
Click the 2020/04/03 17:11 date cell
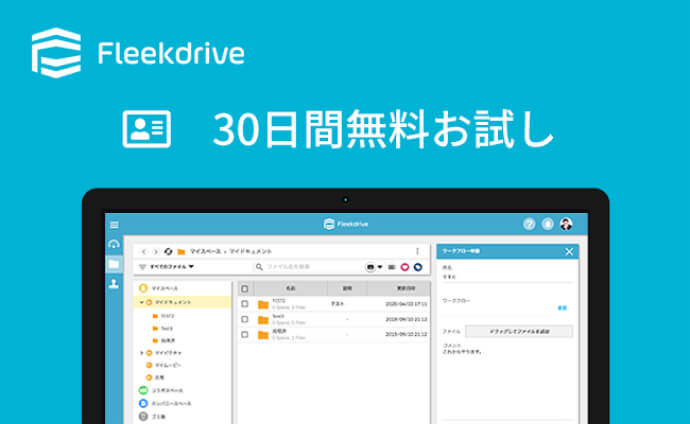tap(406, 304)
